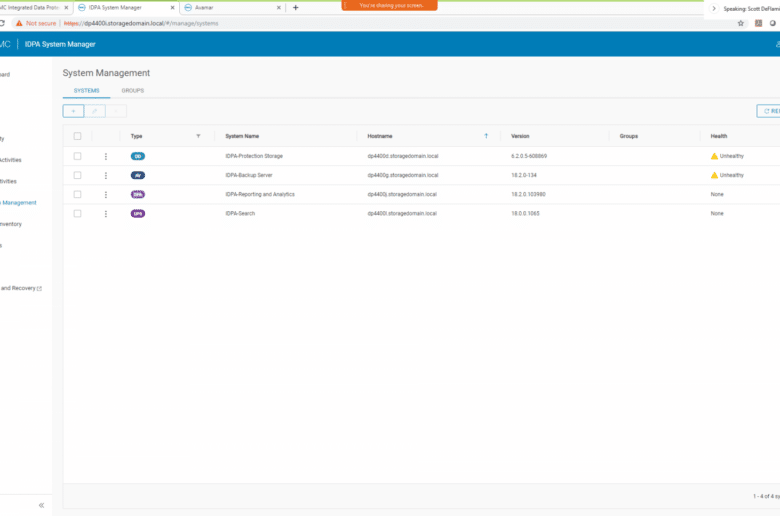Click the AV type badge for IDPA-Backup Server

[x=138, y=175]
